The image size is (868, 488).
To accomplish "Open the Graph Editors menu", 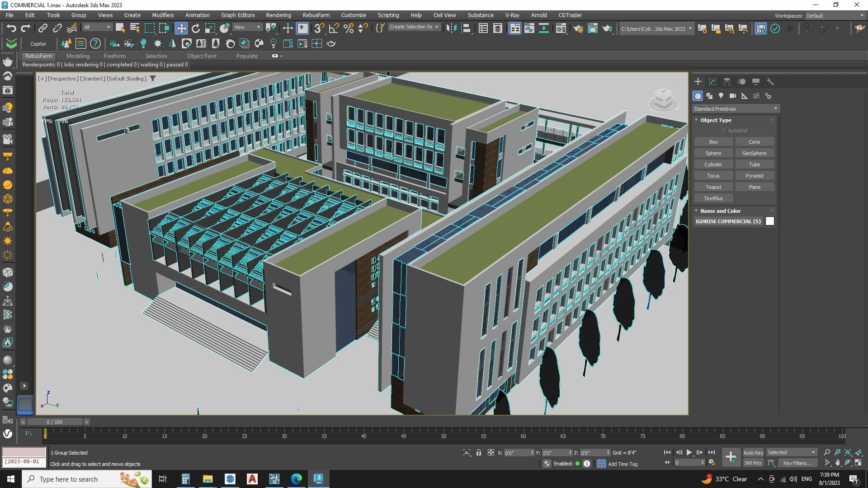I will (238, 15).
